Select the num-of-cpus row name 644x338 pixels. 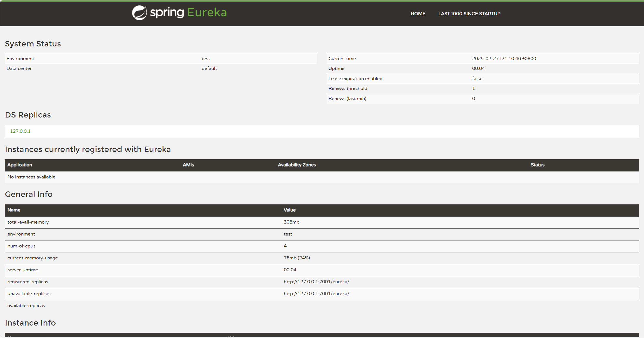(22, 246)
